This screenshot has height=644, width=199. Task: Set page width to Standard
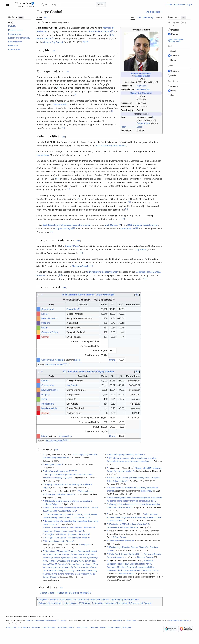tap(169, 71)
